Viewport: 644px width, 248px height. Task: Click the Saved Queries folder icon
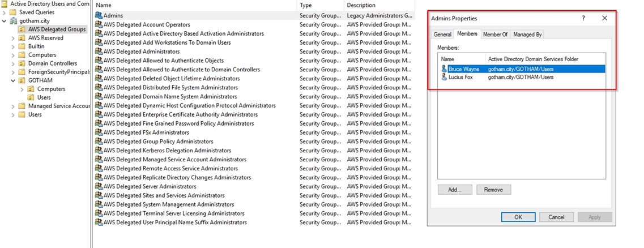(x=13, y=12)
